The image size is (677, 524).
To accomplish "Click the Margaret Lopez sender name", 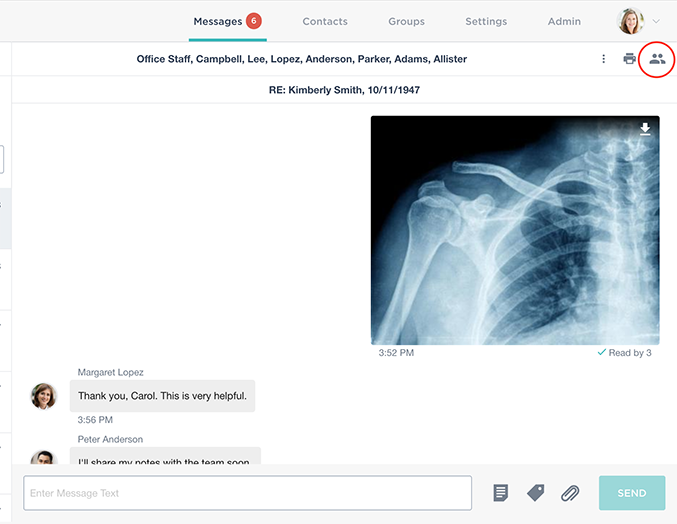I will 111,372.
